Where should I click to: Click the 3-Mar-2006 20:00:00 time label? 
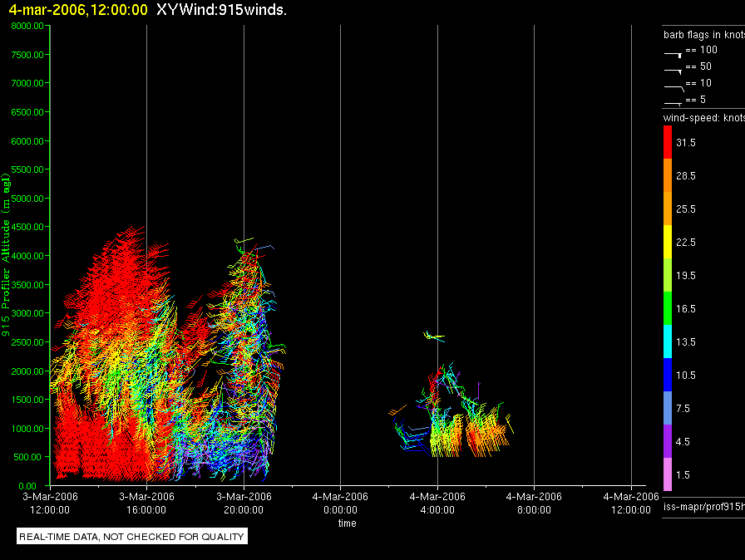tap(244, 503)
